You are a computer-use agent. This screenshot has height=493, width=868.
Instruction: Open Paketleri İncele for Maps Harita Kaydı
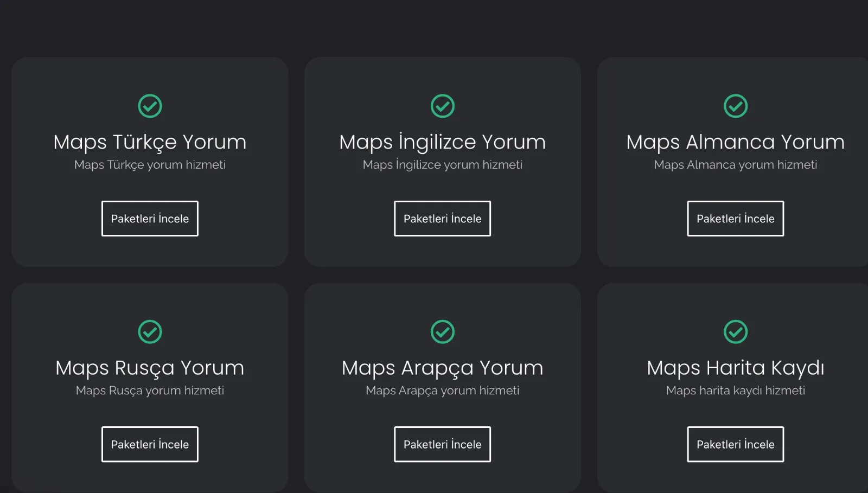(x=736, y=444)
